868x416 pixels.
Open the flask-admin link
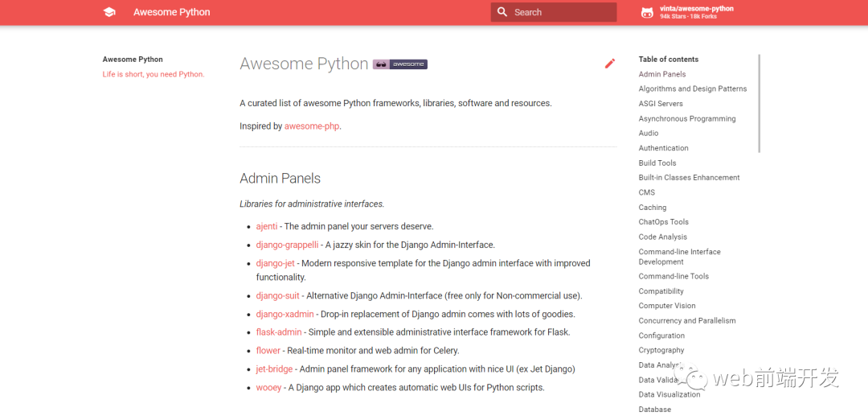[x=278, y=332]
